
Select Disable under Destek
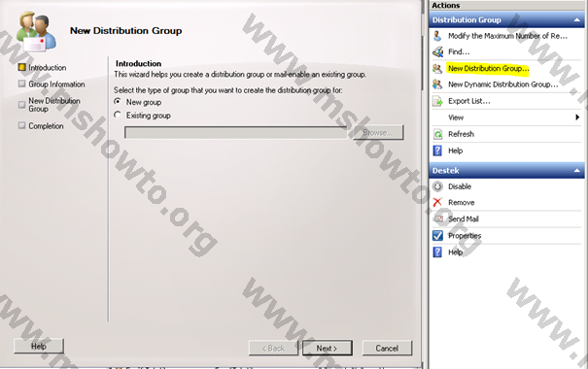click(460, 186)
